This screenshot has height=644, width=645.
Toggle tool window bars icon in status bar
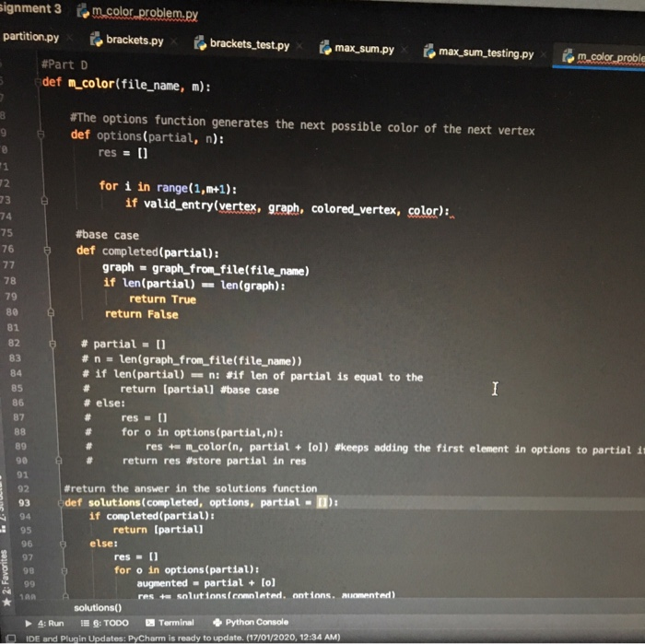[10, 638]
